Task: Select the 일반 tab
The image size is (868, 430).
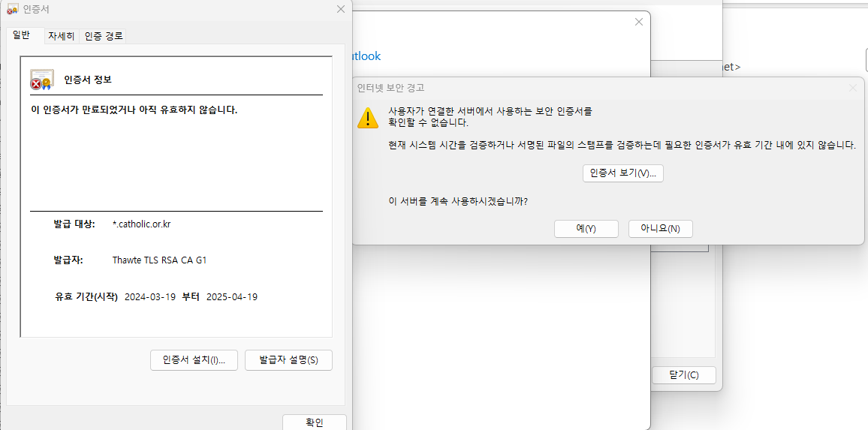Action: click(x=21, y=35)
